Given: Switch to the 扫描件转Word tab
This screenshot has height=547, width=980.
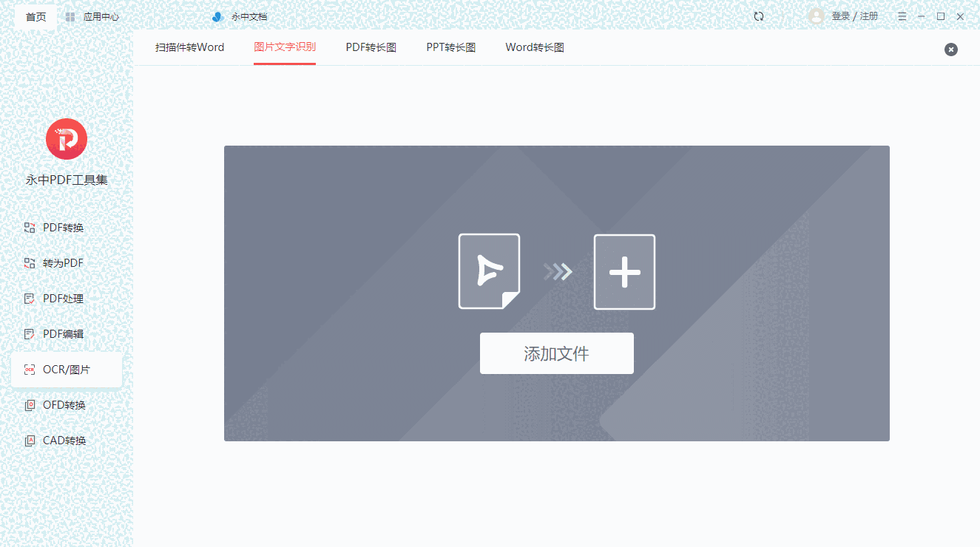Looking at the screenshot, I should 189,47.
